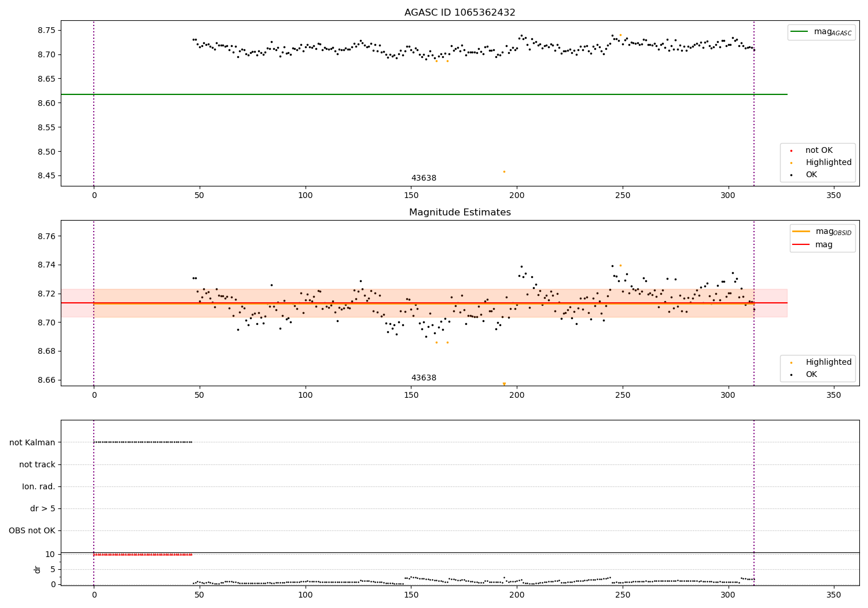
Task: Click the "OBS not OK" axis label
Action: tap(32, 531)
